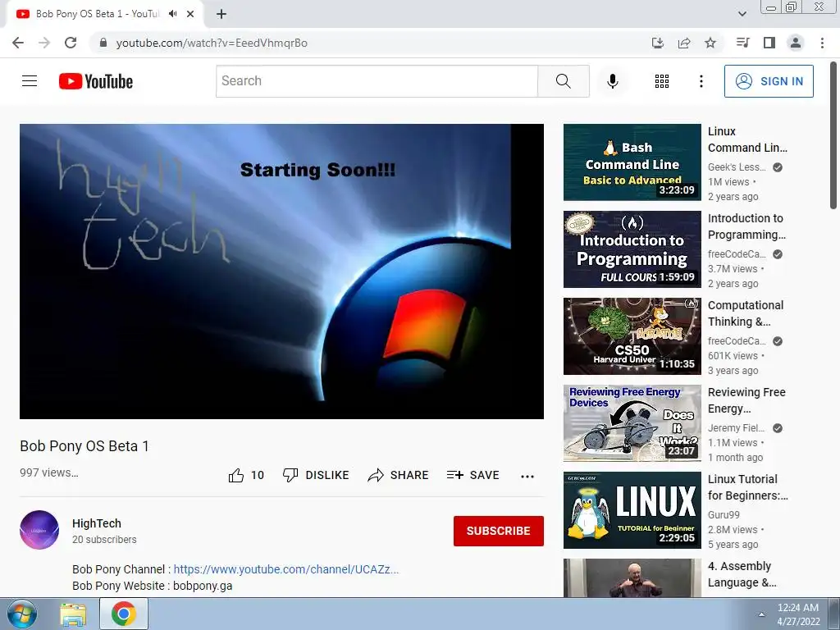Expand the views count details
The height and width of the screenshot is (630, 840).
pyautogui.click(x=48, y=472)
